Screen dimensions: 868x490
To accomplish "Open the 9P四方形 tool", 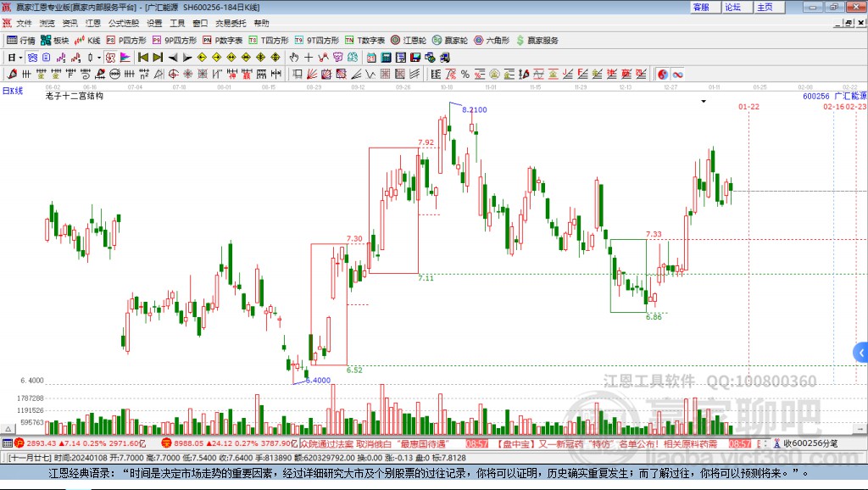I will coord(175,41).
